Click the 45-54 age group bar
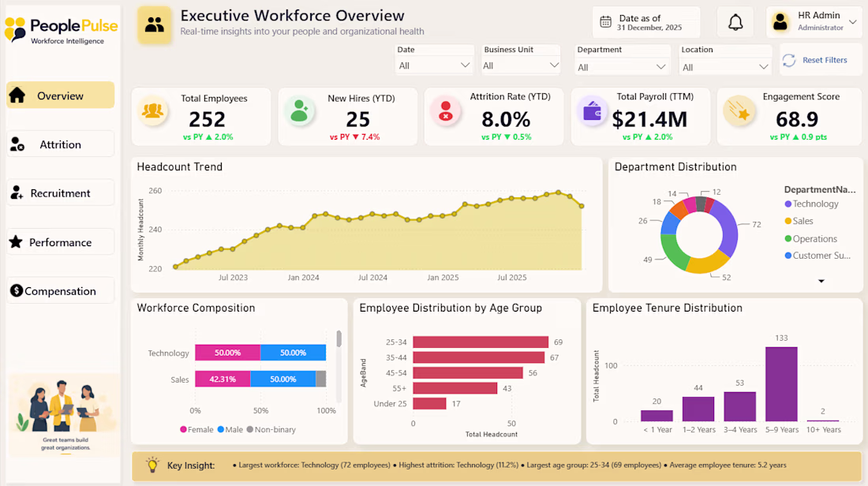868x486 pixels. pyautogui.click(x=468, y=373)
